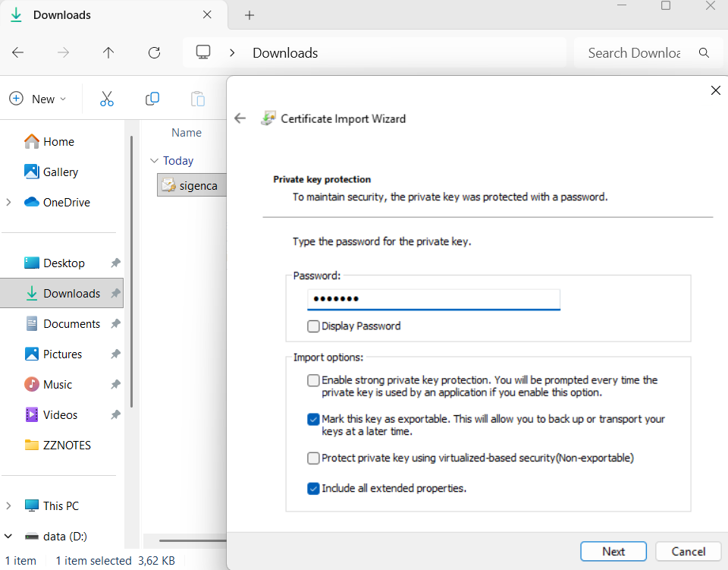Click the Next button
The image size is (728, 570).
(613, 552)
